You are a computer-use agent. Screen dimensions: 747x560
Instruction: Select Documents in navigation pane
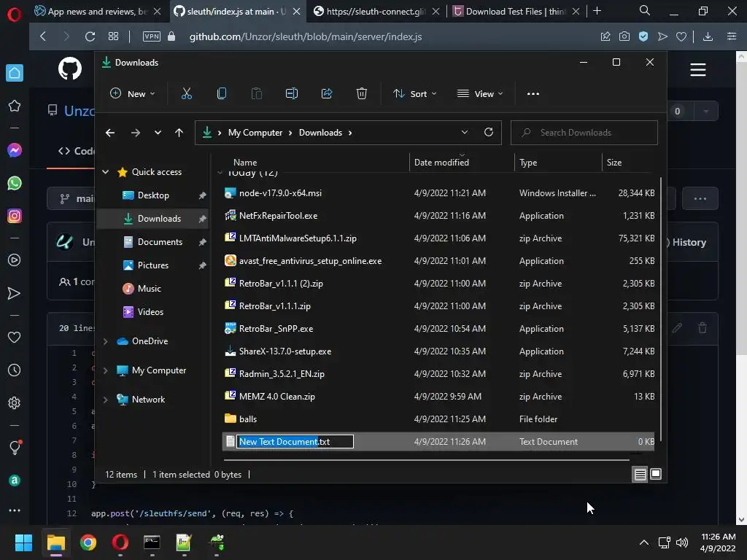point(160,242)
